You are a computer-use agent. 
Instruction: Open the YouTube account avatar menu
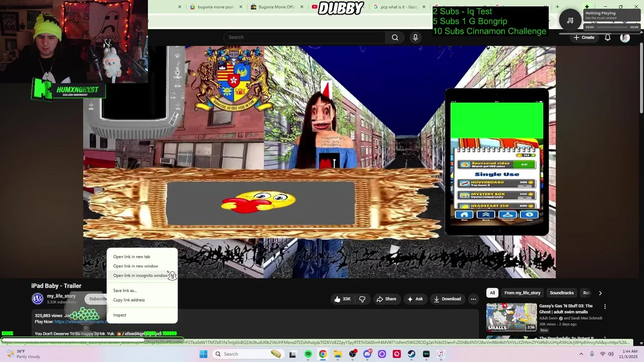(625, 38)
